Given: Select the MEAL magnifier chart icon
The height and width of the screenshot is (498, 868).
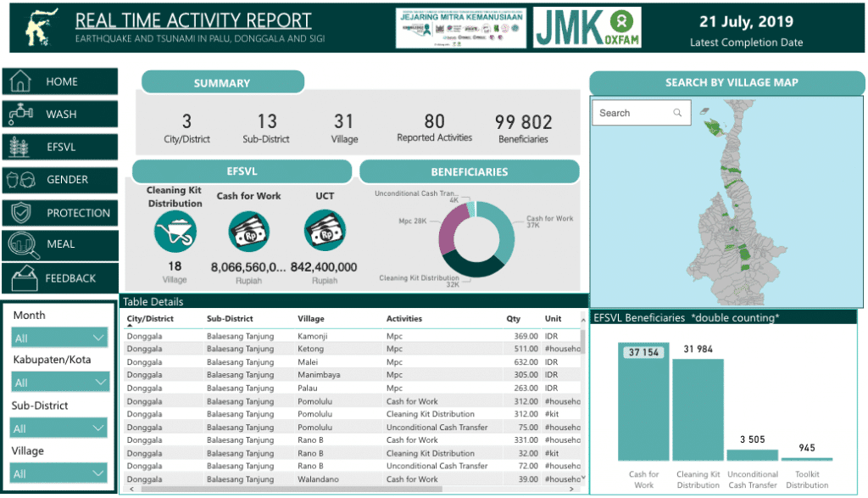Looking at the screenshot, I should (23, 245).
